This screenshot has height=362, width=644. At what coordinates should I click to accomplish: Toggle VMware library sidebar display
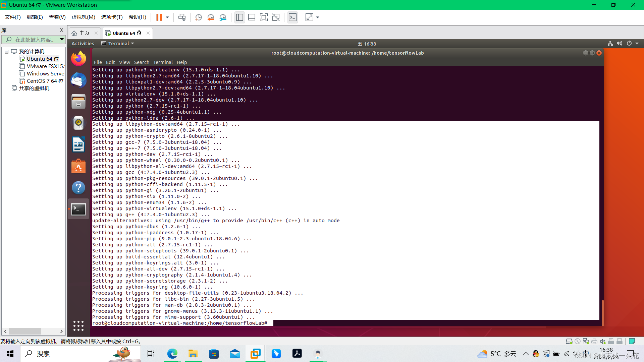pyautogui.click(x=239, y=17)
